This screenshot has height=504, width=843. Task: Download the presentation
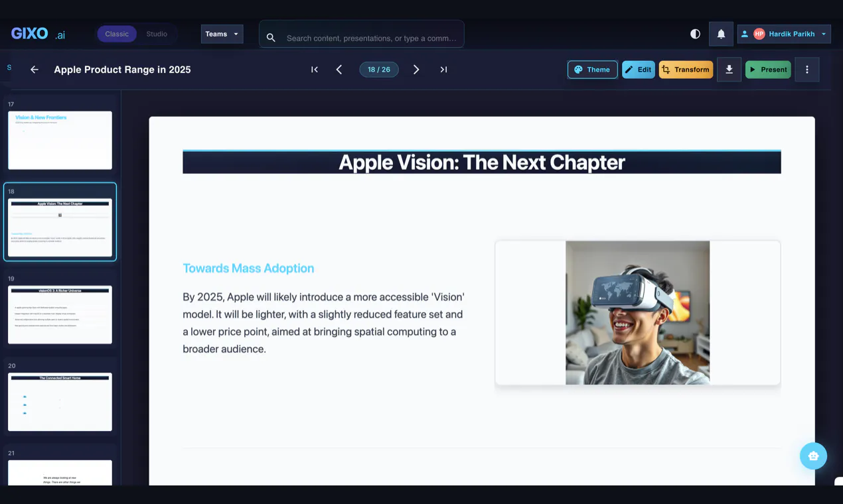pyautogui.click(x=729, y=70)
